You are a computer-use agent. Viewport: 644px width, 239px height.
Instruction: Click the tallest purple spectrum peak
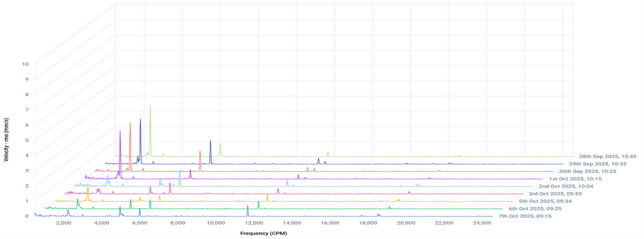[x=120, y=132]
